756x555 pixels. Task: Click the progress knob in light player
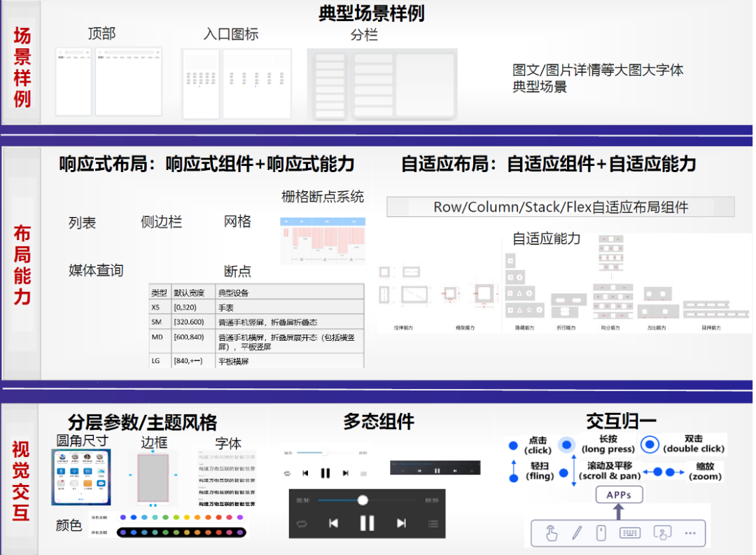[x=325, y=452]
